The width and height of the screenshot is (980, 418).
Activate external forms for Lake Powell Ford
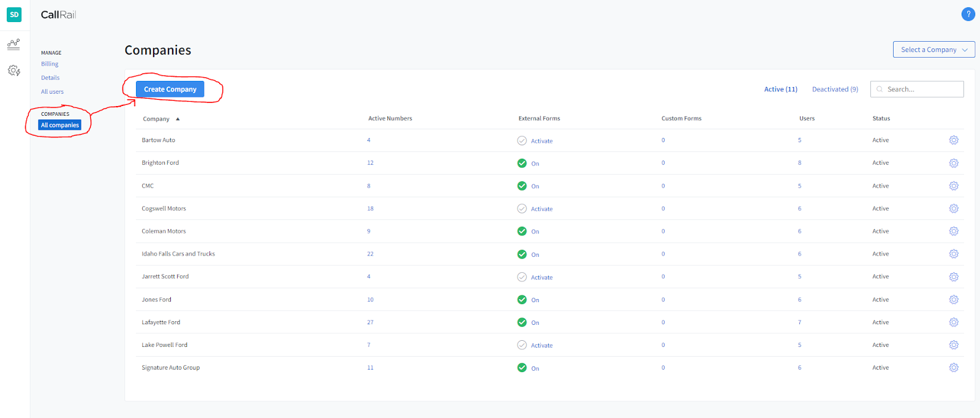click(x=535, y=345)
